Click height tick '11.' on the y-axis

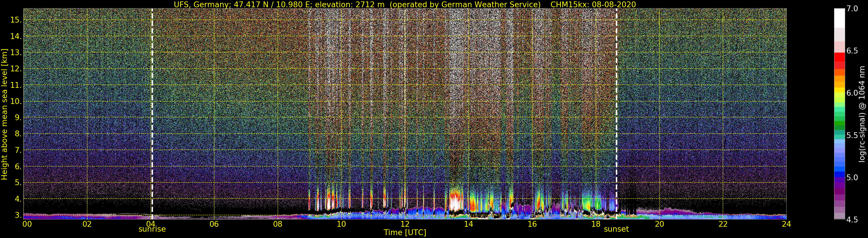[16, 85]
